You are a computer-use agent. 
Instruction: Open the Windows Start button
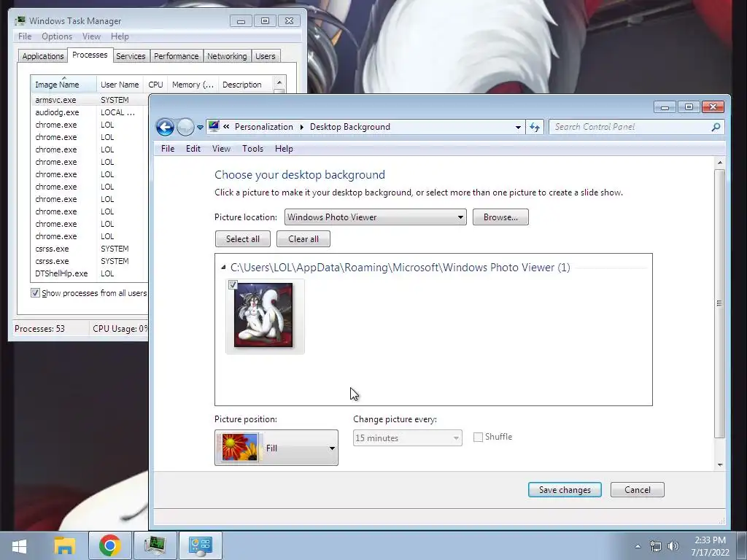click(x=19, y=545)
